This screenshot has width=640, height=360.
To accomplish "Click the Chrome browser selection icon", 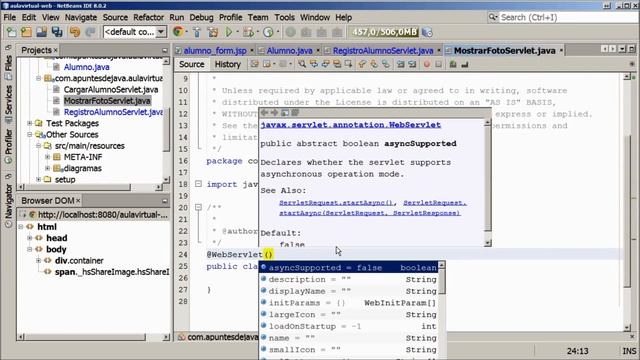I will point(178,32).
